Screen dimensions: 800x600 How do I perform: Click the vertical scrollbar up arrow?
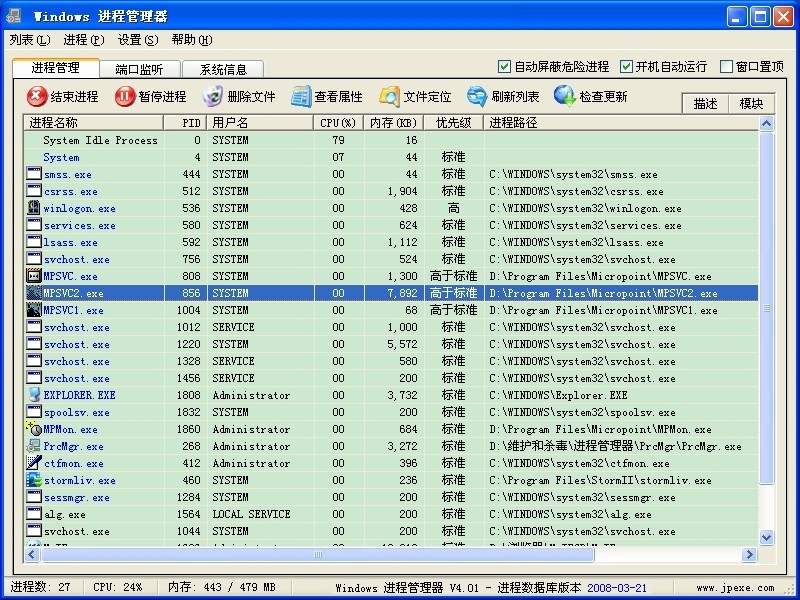[x=766, y=123]
